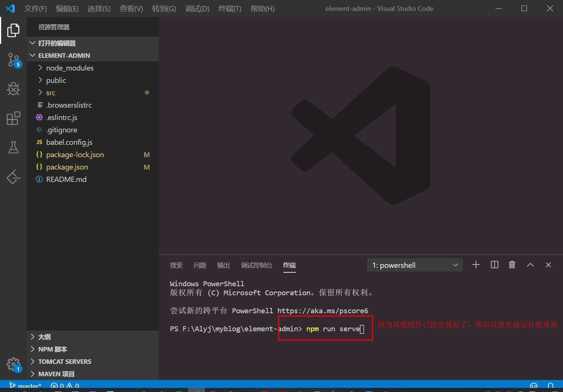Open README.md file
The height and width of the screenshot is (392, 563).
pyautogui.click(x=93, y=179)
